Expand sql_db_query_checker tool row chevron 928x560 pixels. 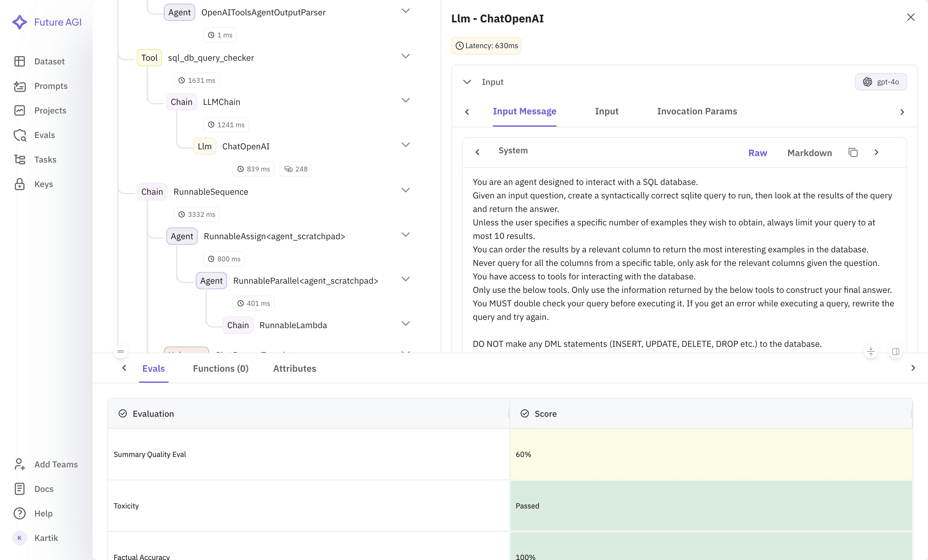tap(405, 56)
